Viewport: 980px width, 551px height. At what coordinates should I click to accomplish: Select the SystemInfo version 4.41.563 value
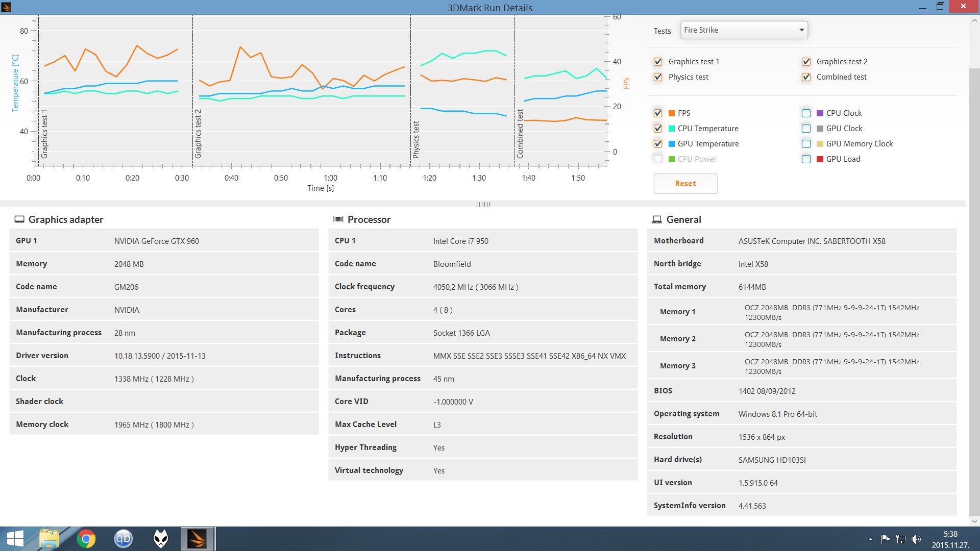(x=752, y=506)
